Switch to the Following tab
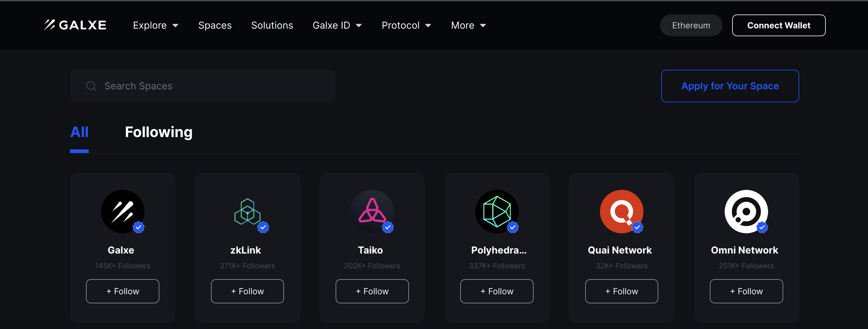This screenshot has width=868, height=329. coord(158,132)
